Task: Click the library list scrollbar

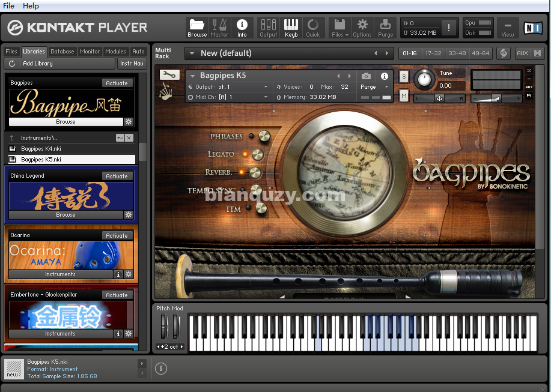Action: pos(142,152)
